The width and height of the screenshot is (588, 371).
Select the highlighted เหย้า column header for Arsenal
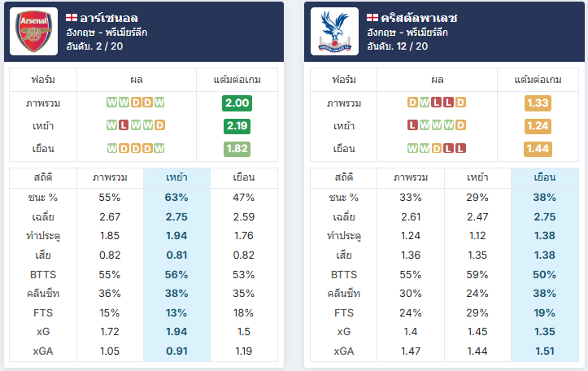click(x=176, y=177)
